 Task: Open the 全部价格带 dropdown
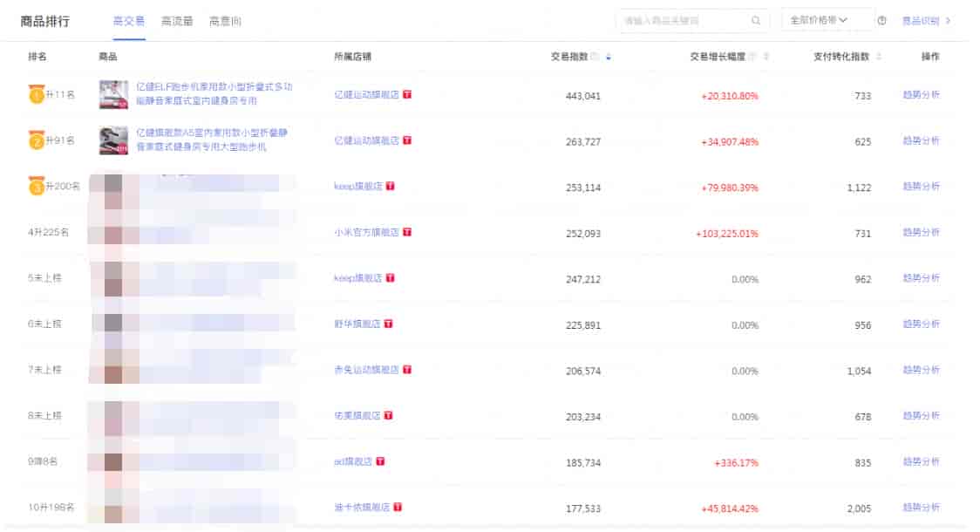coord(827,20)
